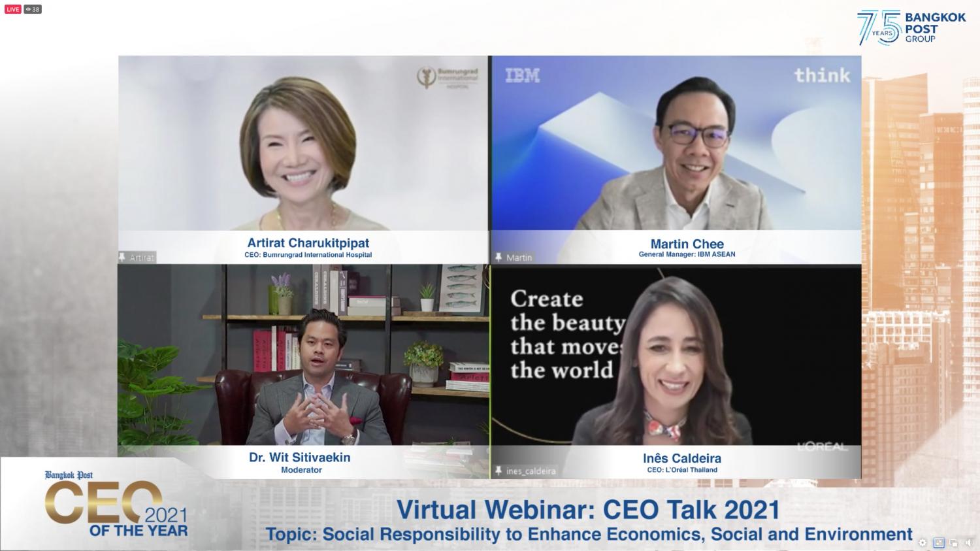Select Artirat Charukitpipat's video tile
This screenshot has width=980, height=551.
(302, 159)
